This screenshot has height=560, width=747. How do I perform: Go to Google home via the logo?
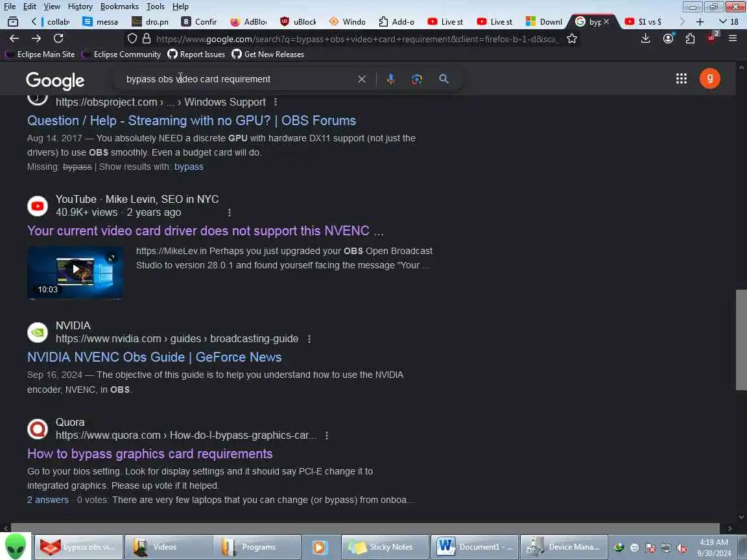click(55, 80)
